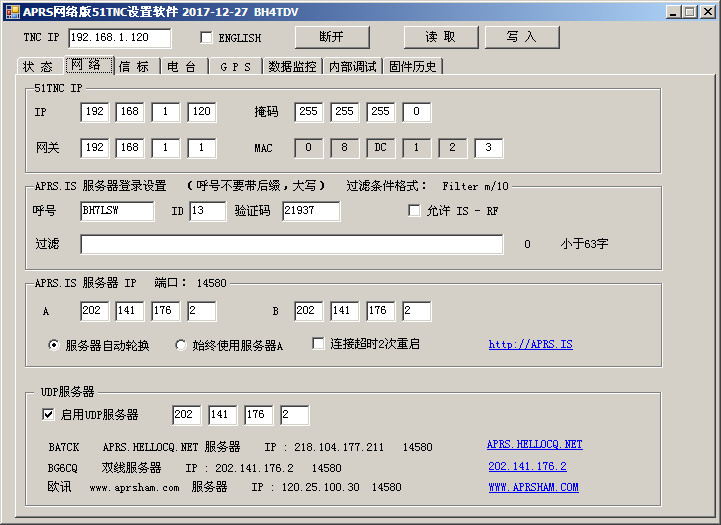
Task: Open the http://APRS.IS link
Action: (x=530, y=345)
